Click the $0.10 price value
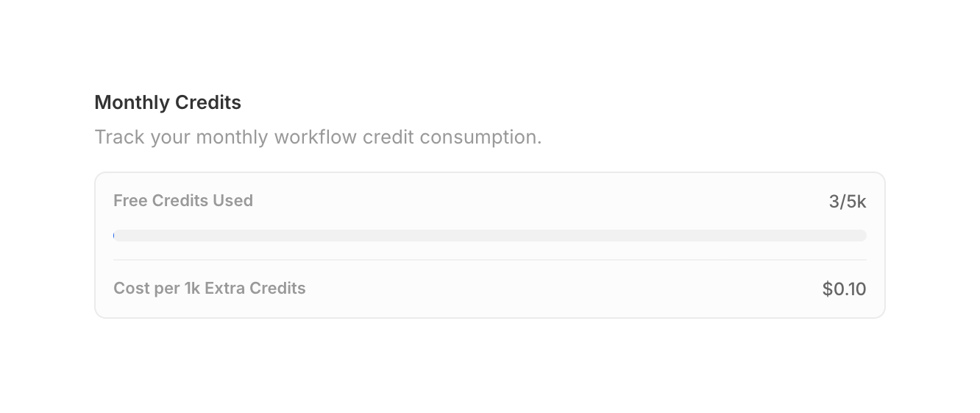The image size is (980, 413). [x=844, y=289]
